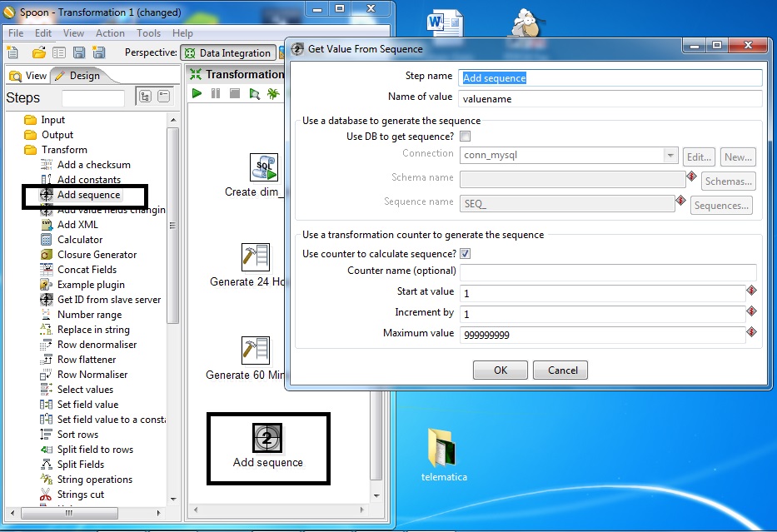Image resolution: width=777 pixels, height=532 pixels.
Task: Click the Schemas... button
Action: click(729, 181)
